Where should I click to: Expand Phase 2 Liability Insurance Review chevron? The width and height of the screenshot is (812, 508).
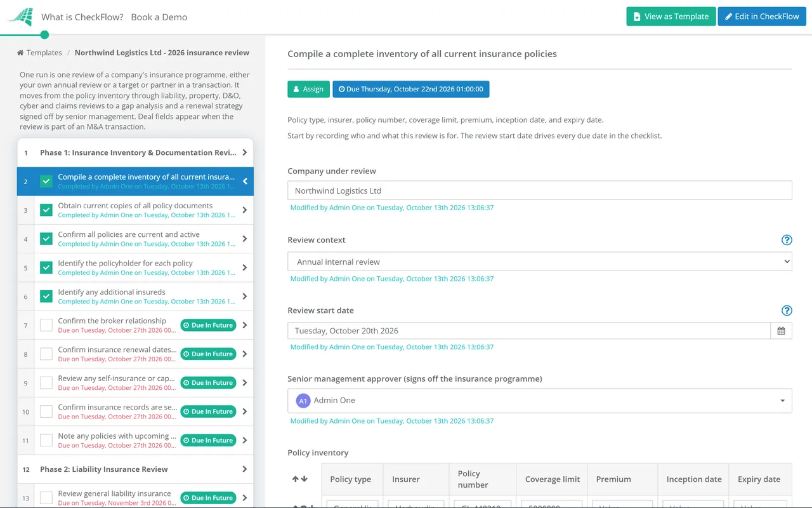click(x=245, y=469)
